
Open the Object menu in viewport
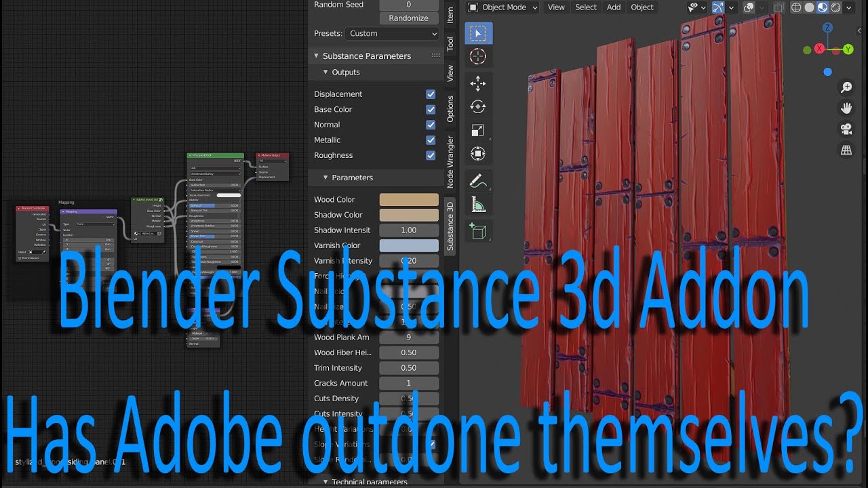pos(642,7)
